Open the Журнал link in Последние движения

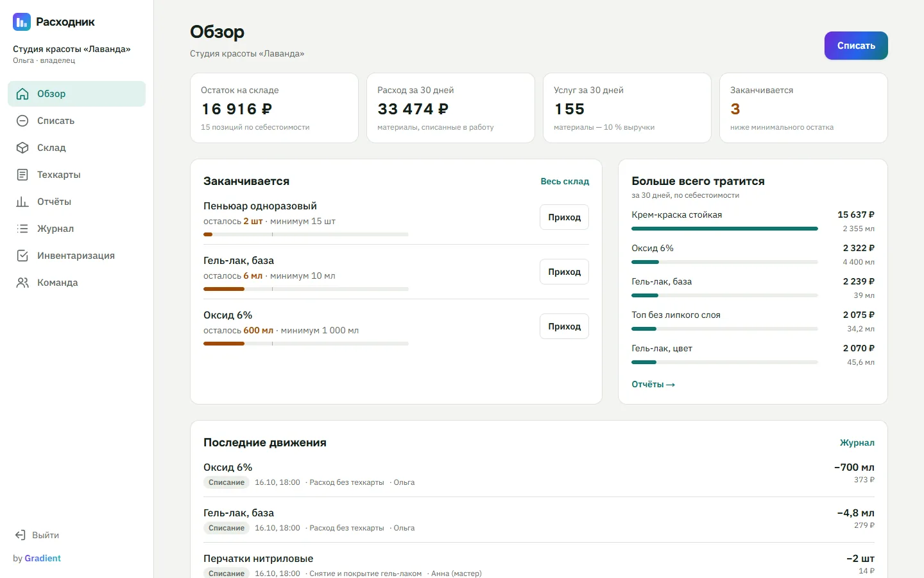pyautogui.click(x=857, y=442)
